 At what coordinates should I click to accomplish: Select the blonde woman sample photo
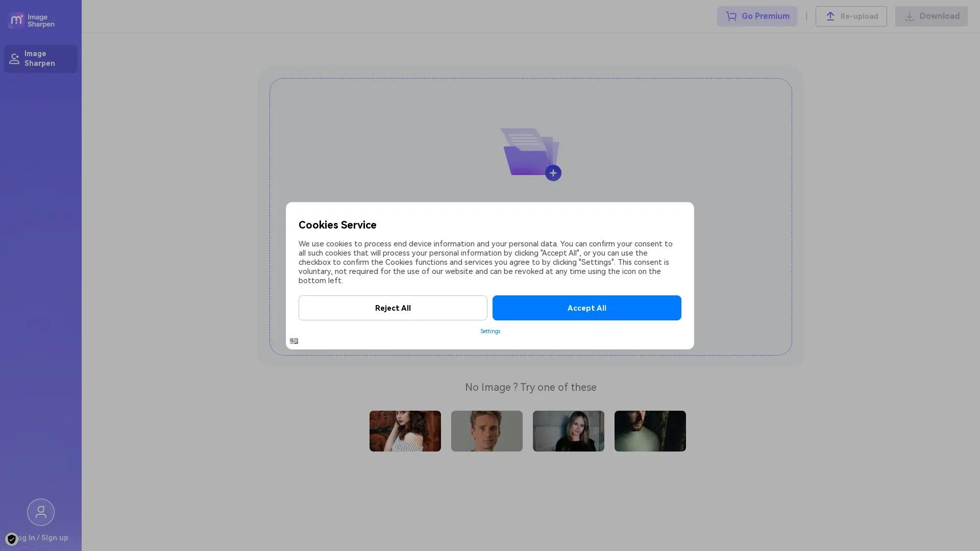(568, 431)
